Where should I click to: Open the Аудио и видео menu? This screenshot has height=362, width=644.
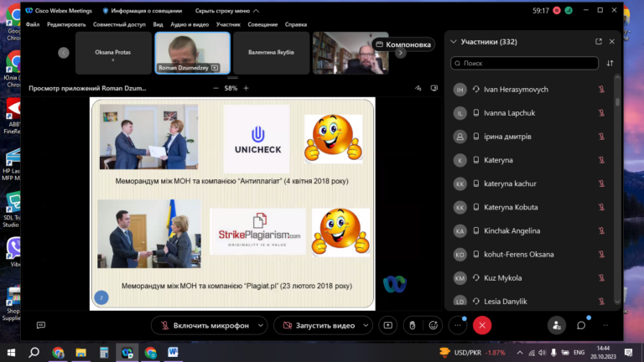[190, 24]
